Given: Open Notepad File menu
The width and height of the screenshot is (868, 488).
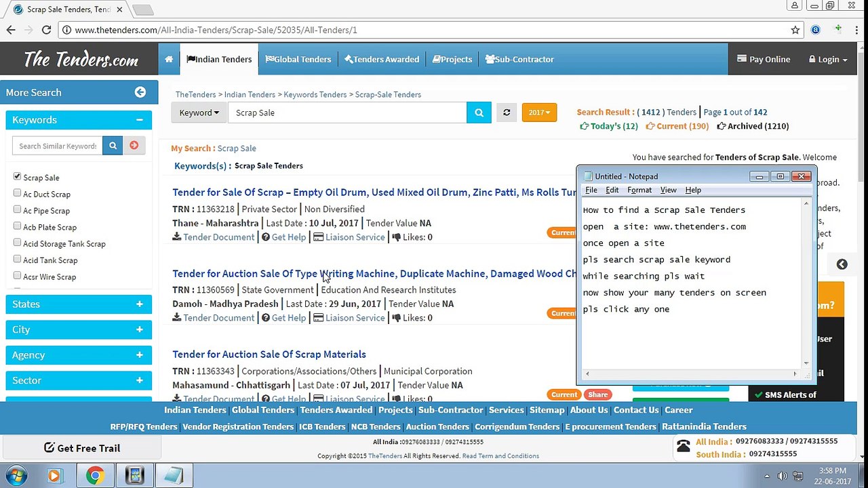Looking at the screenshot, I should pyautogui.click(x=591, y=190).
